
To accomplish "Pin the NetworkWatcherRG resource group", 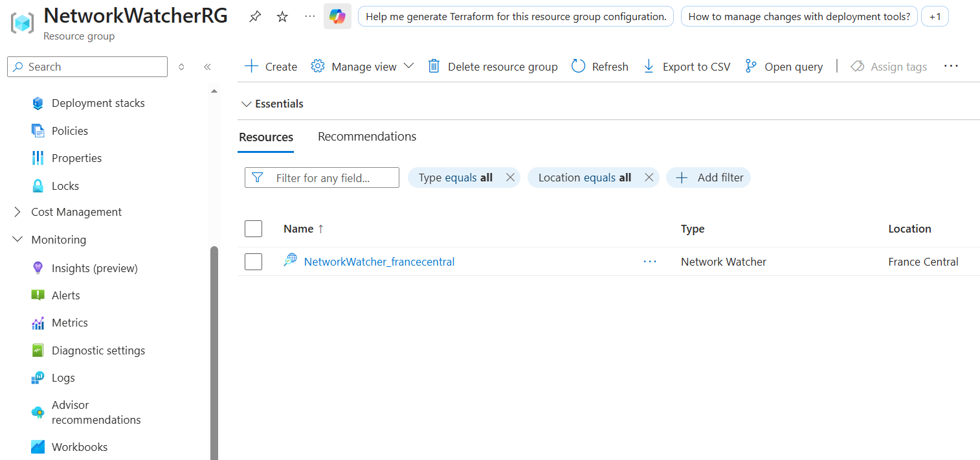I will click(x=255, y=17).
